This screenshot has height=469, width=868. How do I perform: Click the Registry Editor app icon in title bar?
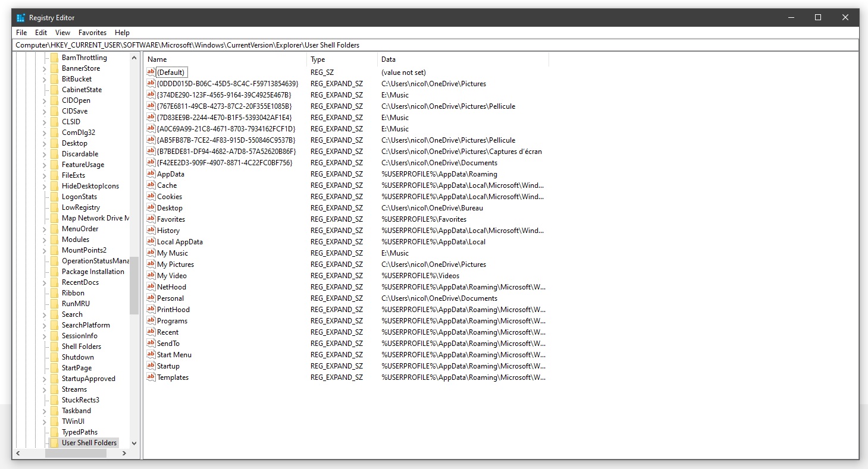tap(21, 18)
